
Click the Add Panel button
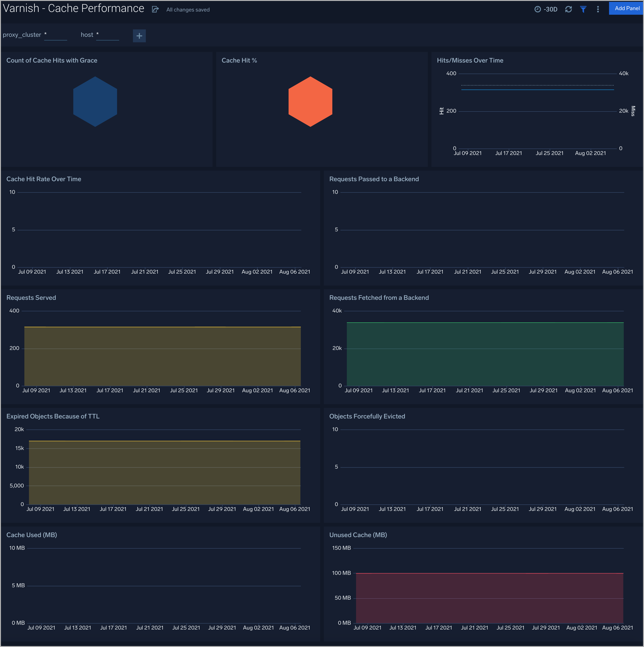(626, 8)
